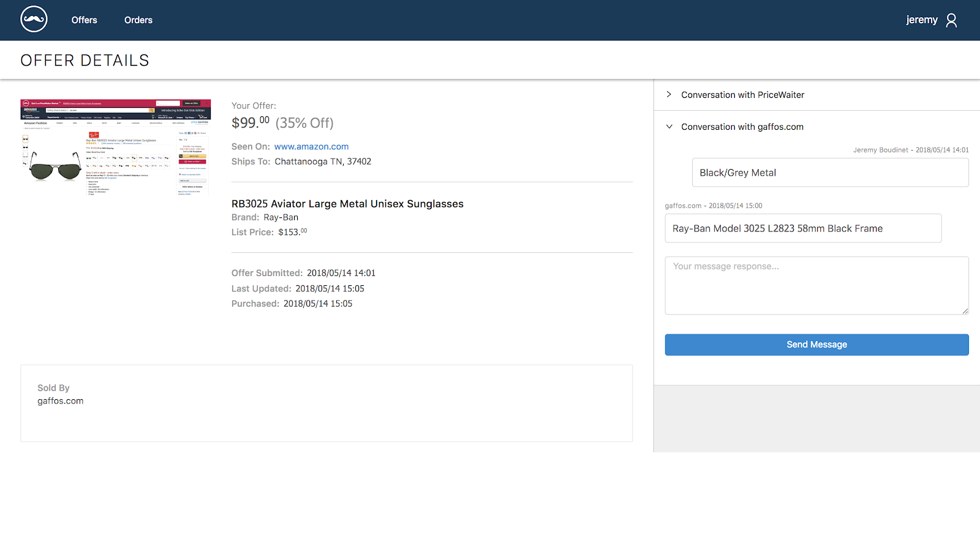Go to the Orders page
This screenshot has height=559, width=980.
(138, 20)
